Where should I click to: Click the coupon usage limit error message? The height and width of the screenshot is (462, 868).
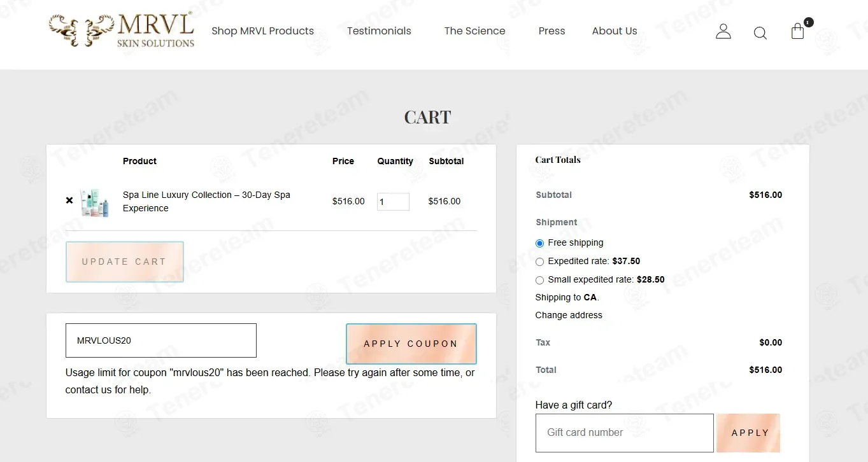[x=270, y=381]
